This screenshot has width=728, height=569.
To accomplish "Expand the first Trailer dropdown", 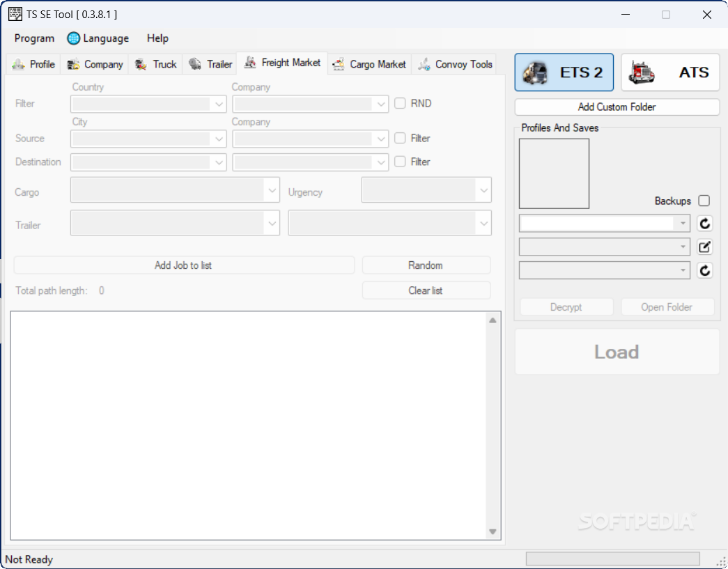I will click(175, 223).
